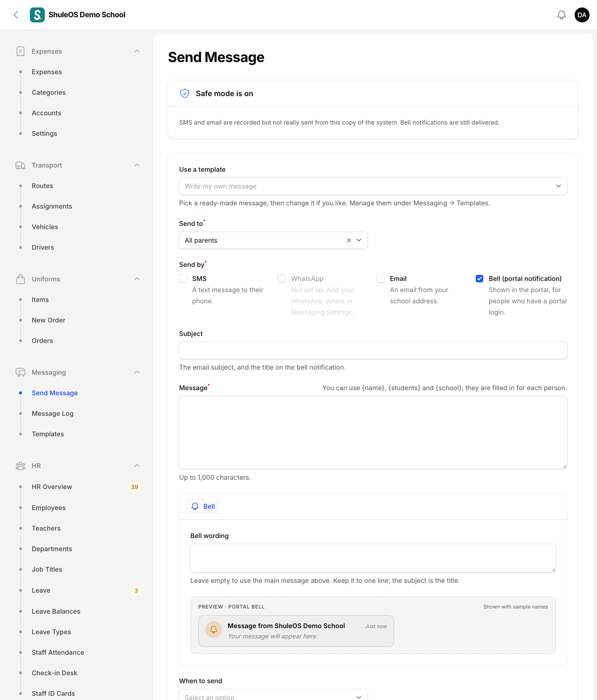Click the Uniforms bag icon in sidebar
The height and width of the screenshot is (700, 597).
pos(21,279)
